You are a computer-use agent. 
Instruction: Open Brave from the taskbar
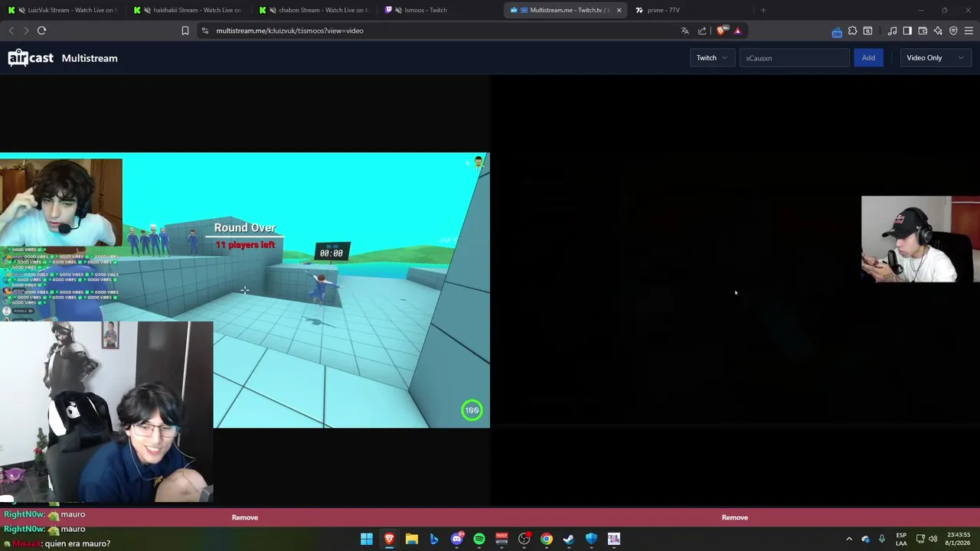pyautogui.click(x=389, y=539)
